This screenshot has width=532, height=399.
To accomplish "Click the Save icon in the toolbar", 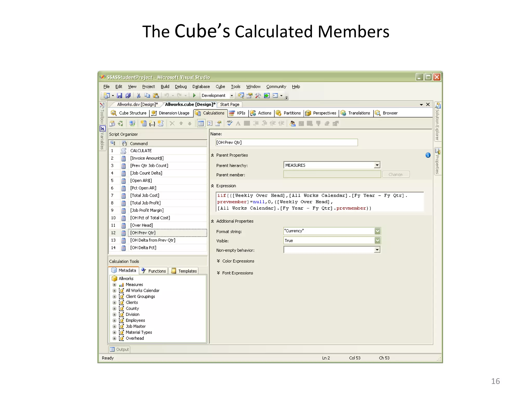I will [x=119, y=96].
